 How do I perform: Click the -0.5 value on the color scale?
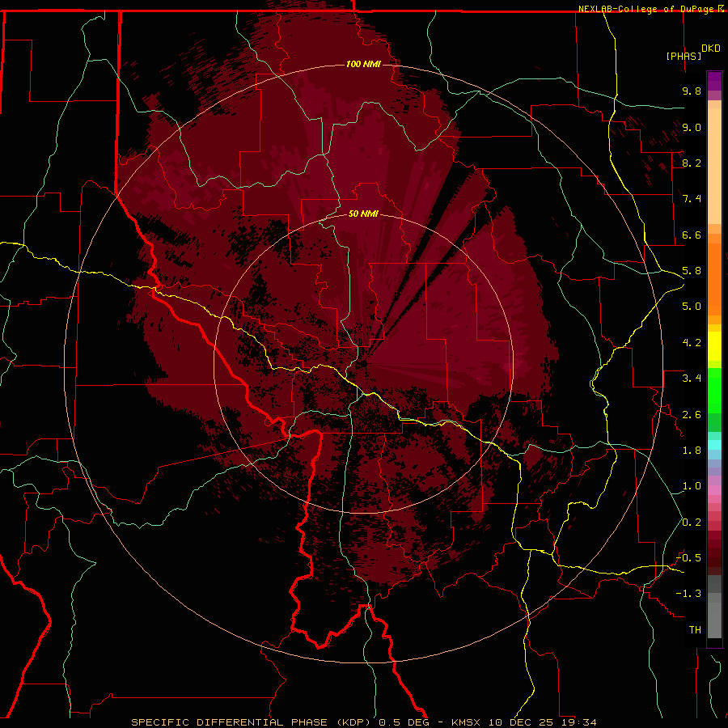[688, 558]
